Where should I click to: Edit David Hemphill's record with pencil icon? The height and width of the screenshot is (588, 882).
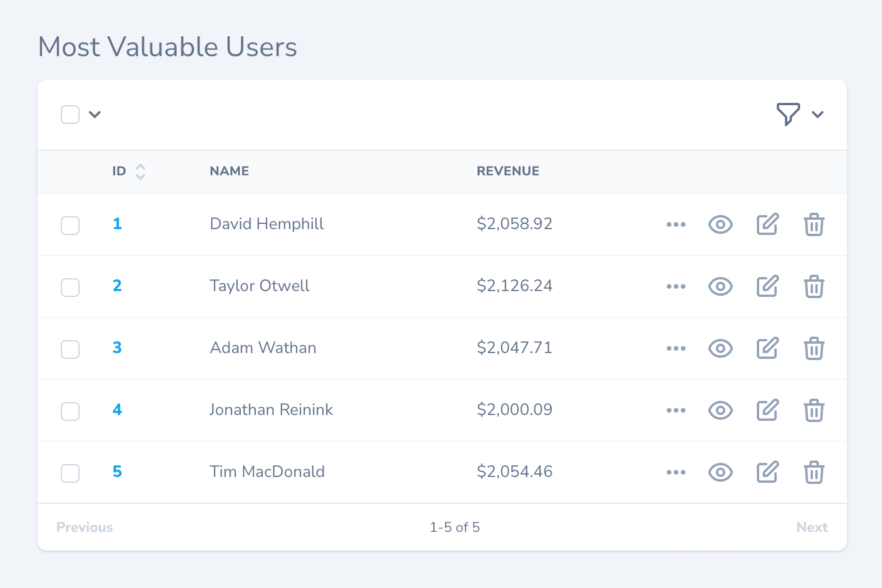tap(767, 224)
